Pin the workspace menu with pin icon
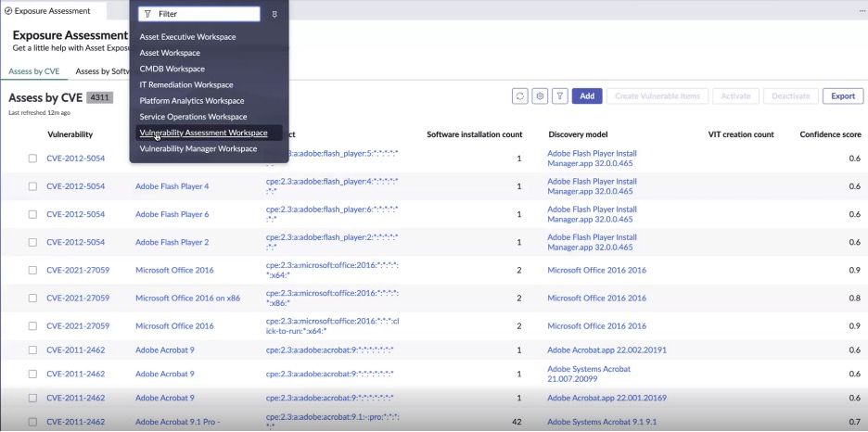The width and height of the screenshot is (868, 432). [274, 15]
